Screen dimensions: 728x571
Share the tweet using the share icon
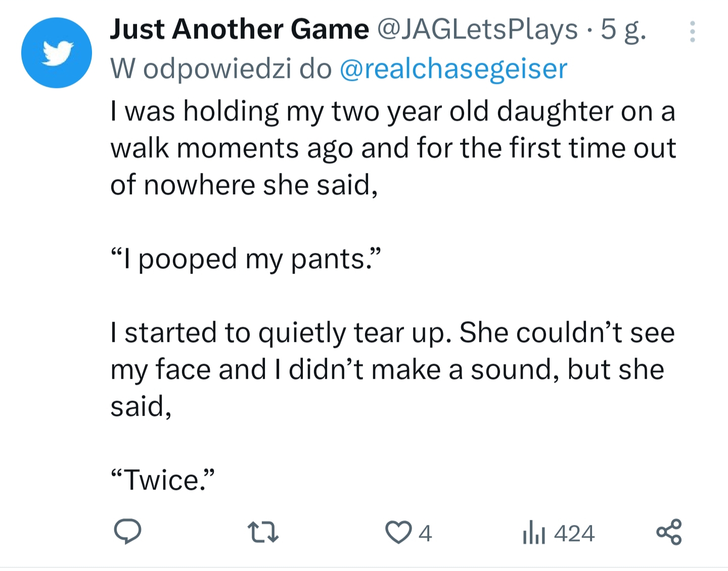pyautogui.click(x=669, y=532)
